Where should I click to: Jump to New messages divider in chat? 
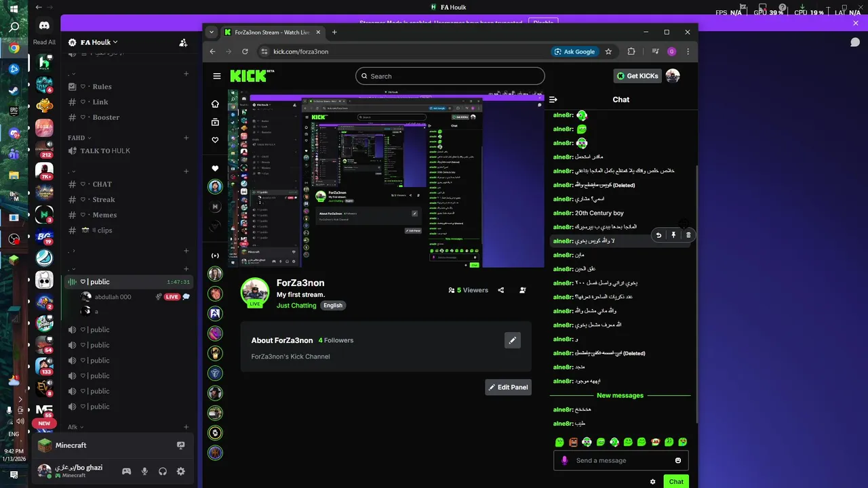point(620,395)
